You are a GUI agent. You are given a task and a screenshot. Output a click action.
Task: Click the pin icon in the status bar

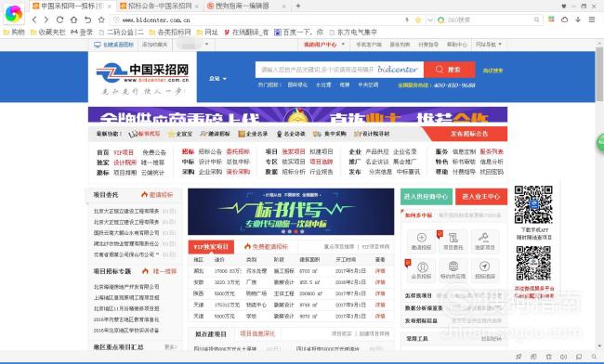pos(519,357)
